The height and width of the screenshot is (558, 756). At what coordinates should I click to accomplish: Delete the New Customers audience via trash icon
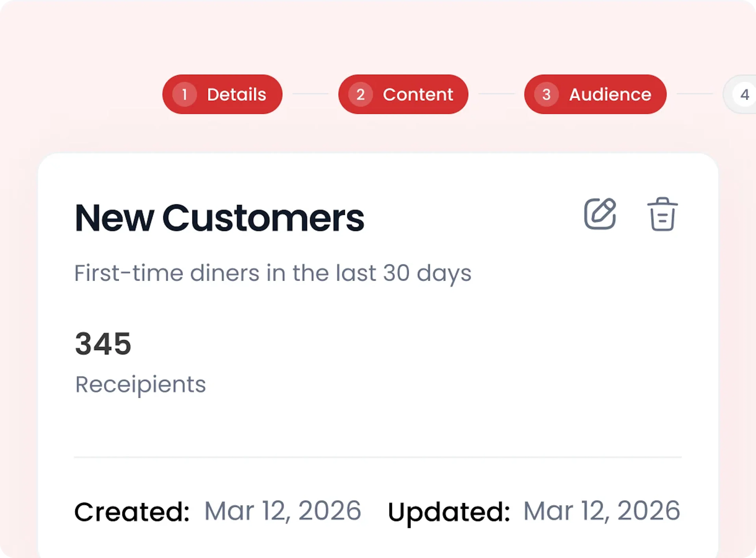coord(662,214)
